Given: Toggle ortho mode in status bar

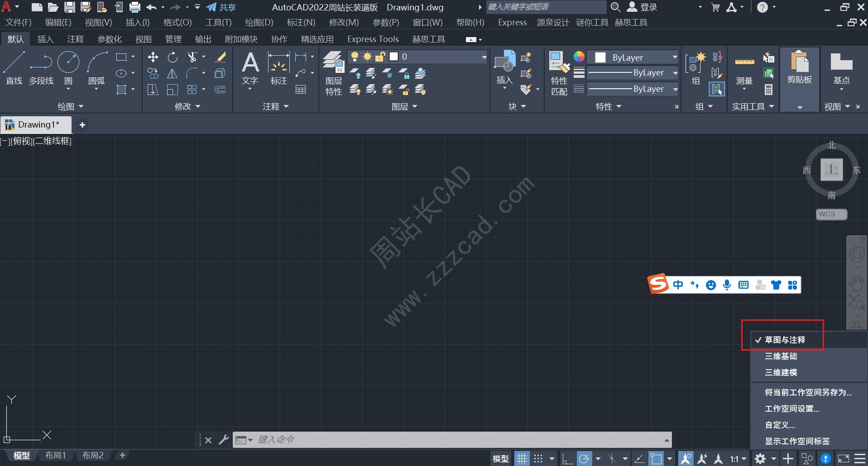Looking at the screenshot, I should click(x=567, y=459).
